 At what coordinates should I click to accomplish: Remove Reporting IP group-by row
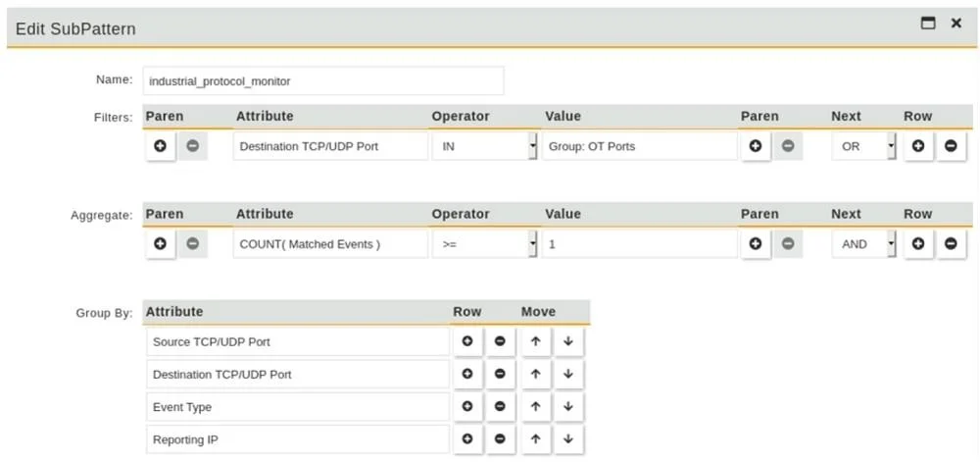tap(500, 438)
